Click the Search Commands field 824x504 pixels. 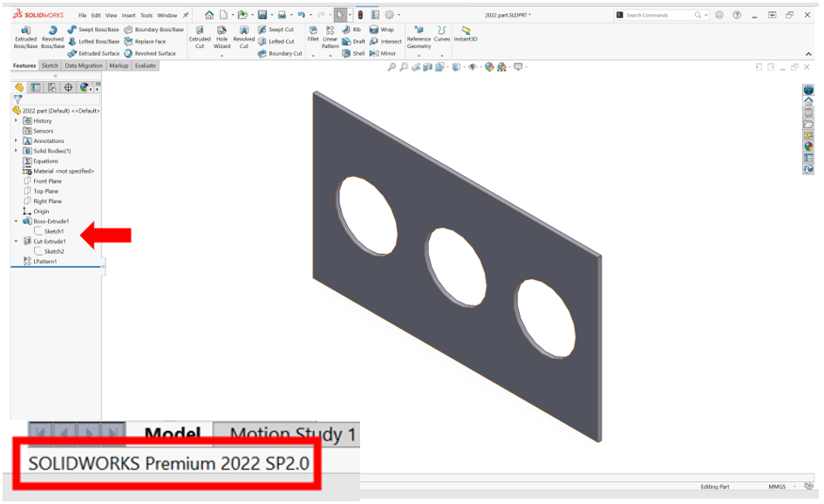click(x=659, y=15)
